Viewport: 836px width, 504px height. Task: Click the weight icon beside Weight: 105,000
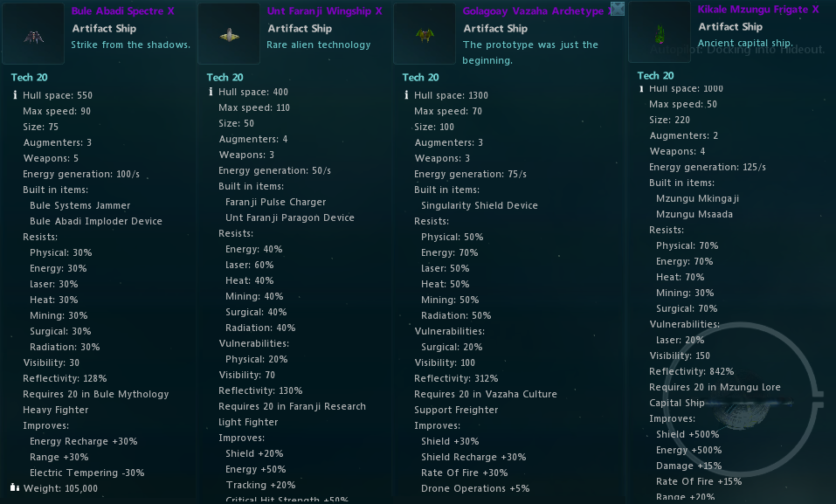15,488
